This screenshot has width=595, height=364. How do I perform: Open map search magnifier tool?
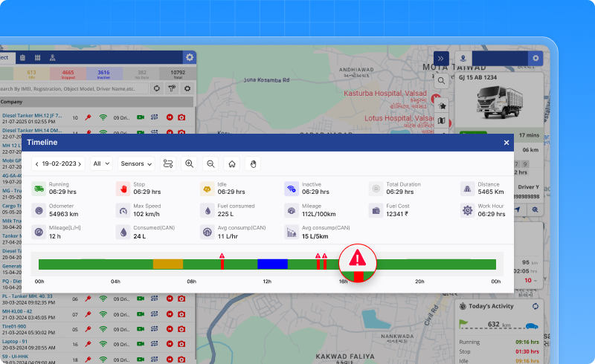point(441,81)
